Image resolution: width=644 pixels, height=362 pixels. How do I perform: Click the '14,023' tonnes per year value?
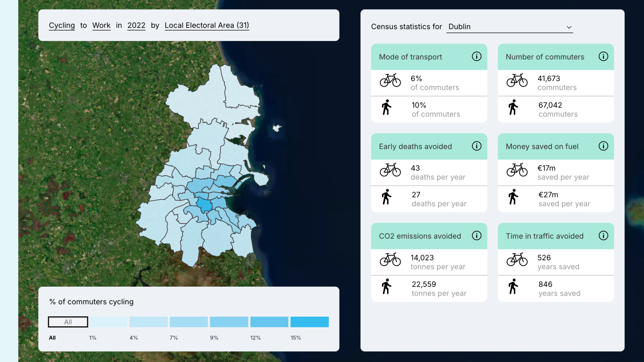[422, 258]
